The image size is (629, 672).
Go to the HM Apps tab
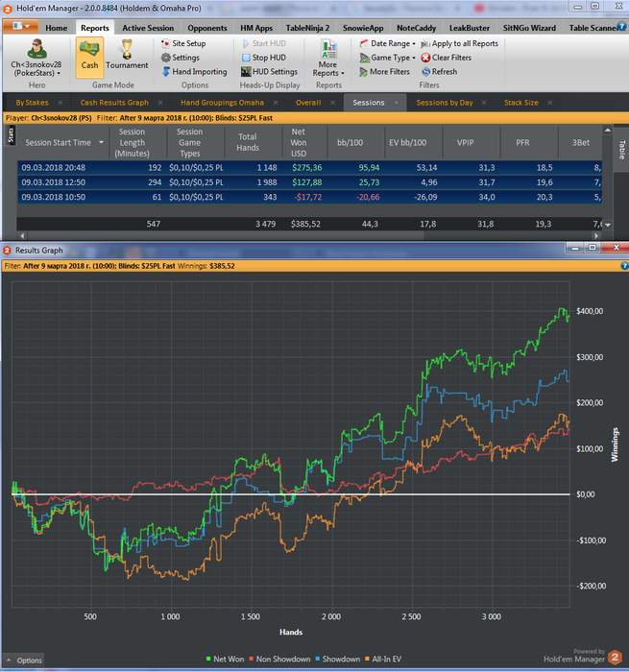pyautogui.click(x=256, y=28)
